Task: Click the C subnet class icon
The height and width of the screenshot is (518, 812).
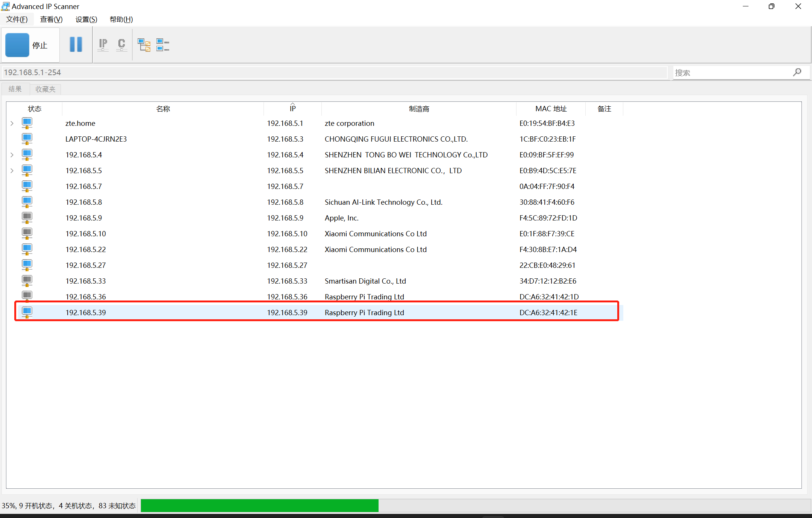Action: pyautogui.click(x=121, y=45)
